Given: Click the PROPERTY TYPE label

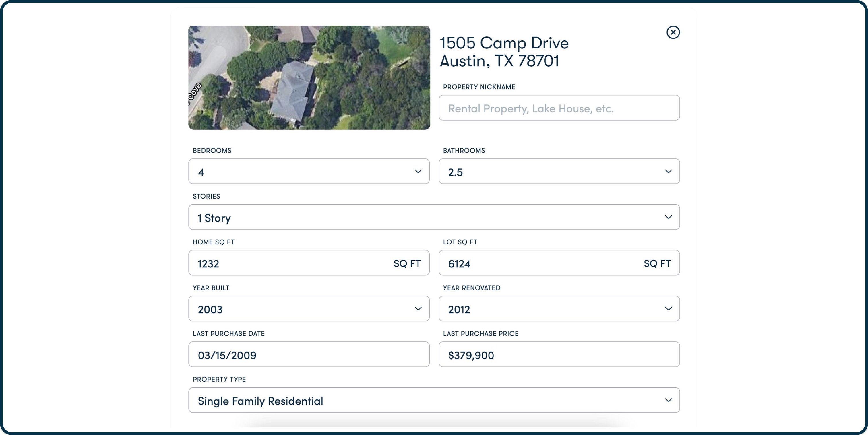Looking at the screenshot, I should click(219, 379).
